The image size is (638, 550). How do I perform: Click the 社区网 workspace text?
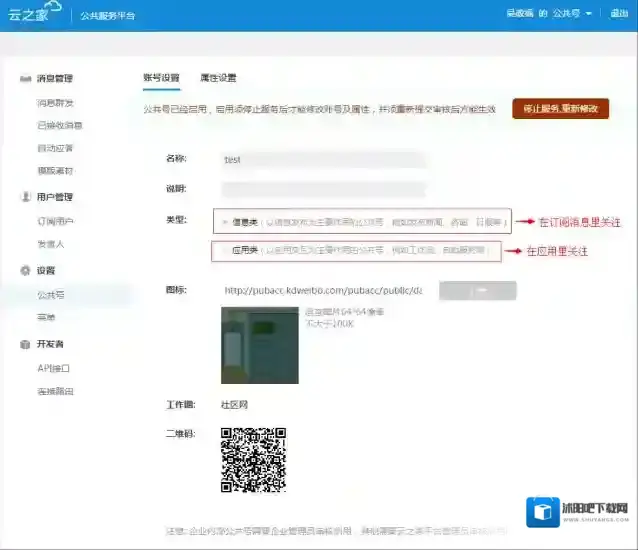[234, 405]
